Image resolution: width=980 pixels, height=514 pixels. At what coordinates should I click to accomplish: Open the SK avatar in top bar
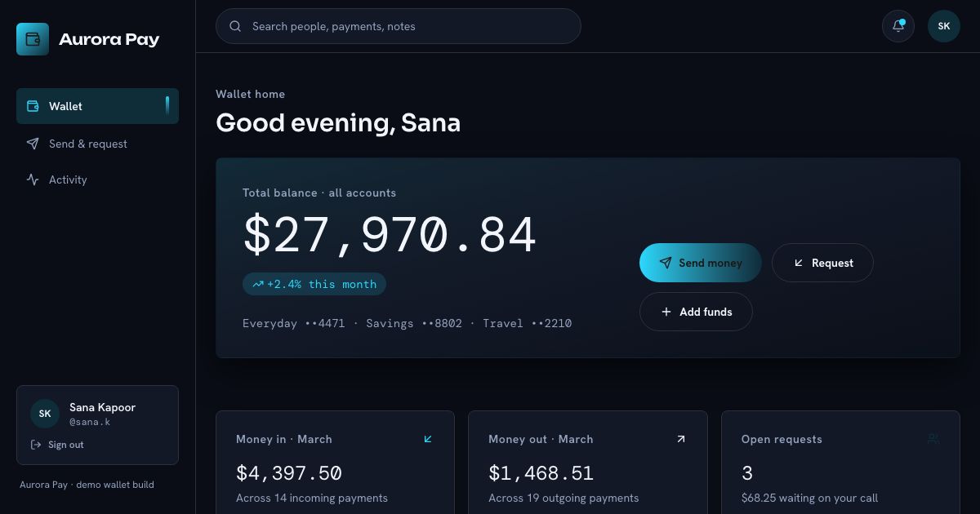click(x=944, y=26)
